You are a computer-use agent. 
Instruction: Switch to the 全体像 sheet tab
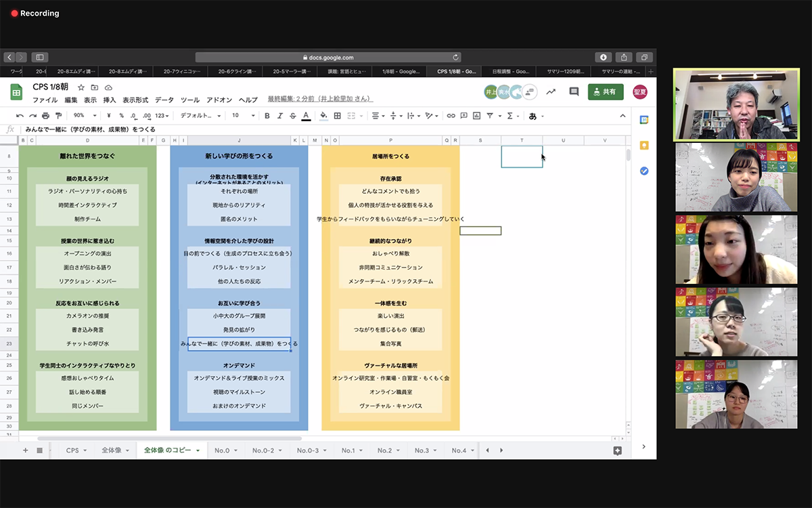(115, 450)
